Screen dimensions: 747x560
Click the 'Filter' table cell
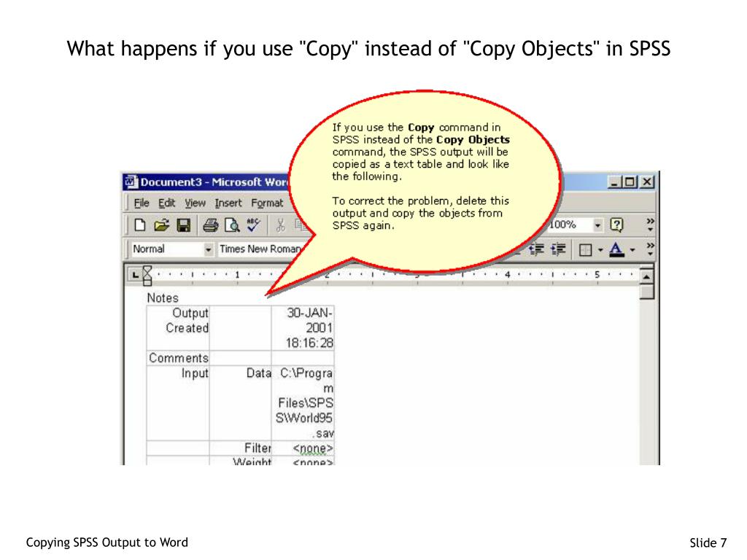241,448
